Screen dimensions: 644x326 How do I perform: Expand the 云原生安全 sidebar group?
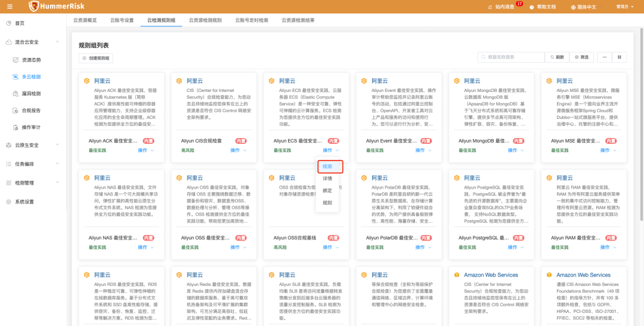pyautogui.click(x=33, y=145)
